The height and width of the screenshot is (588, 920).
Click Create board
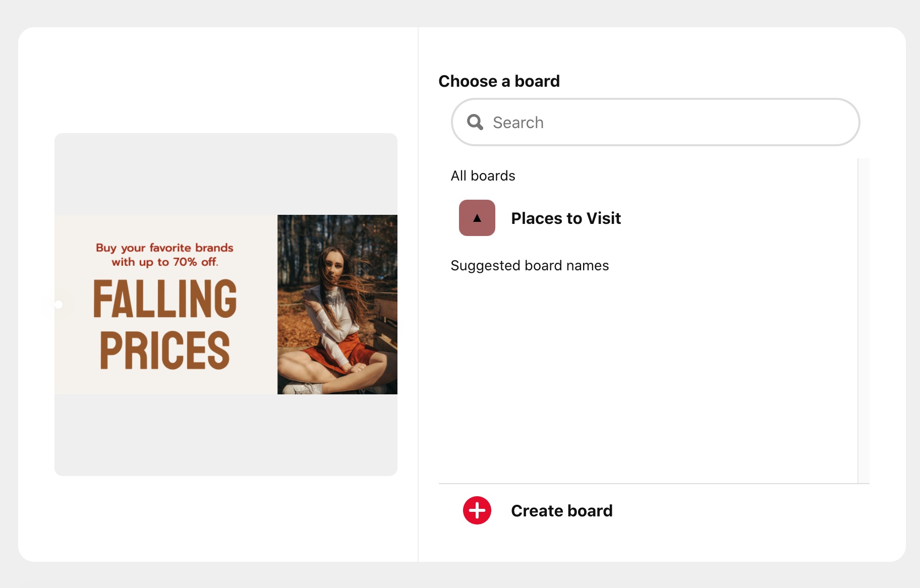pos(561,510)
